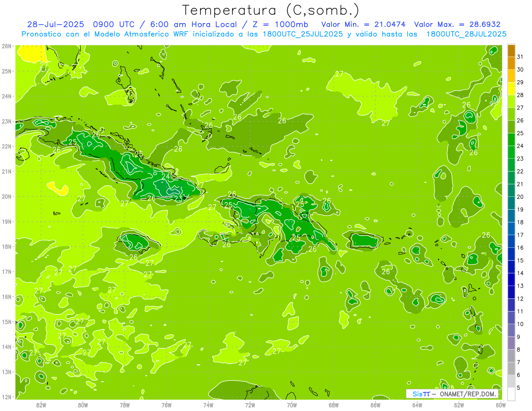The image size is (532, 411).
Task: Click the "SisPI – ONAMET/REP.DOM." credit label
Action: [453, 394]
